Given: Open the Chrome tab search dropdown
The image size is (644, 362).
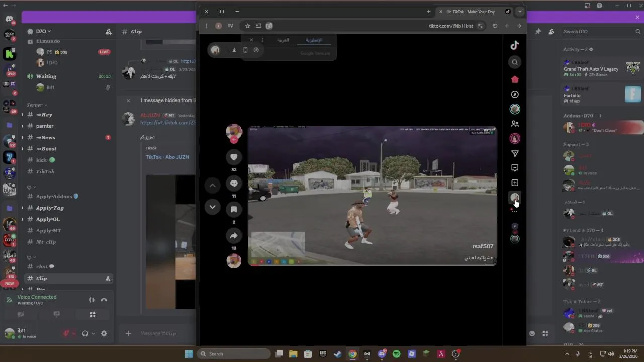Looking at the screenshot, I should 520,11.
